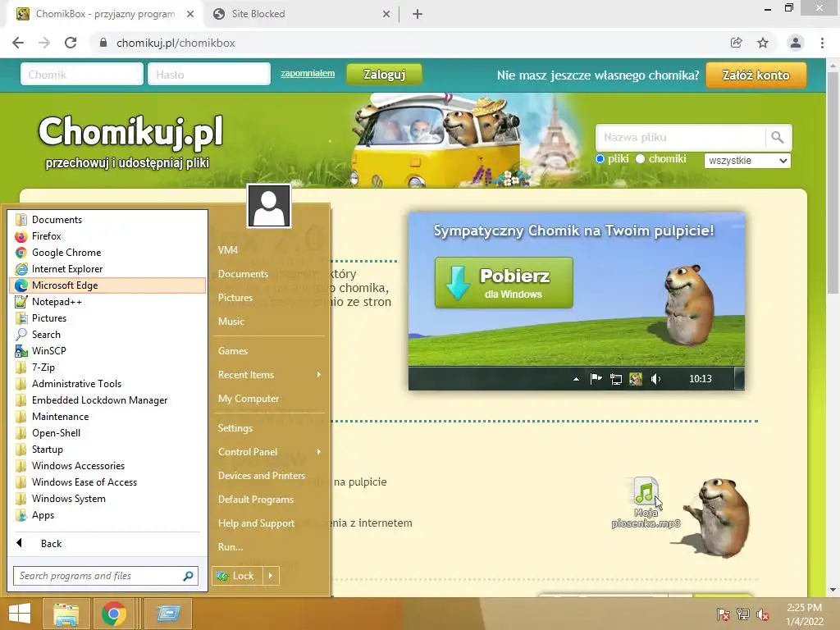
Task: Click Back in the programs list
Action: (x=107, y=544)
